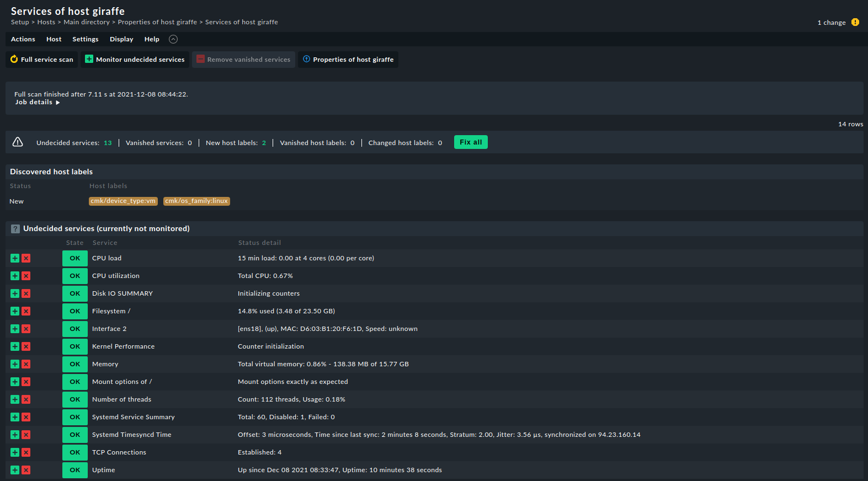The width and height of the screenshot is (868, 481).
Task: Click Monitor undecided services button
Action: [135, 60]
